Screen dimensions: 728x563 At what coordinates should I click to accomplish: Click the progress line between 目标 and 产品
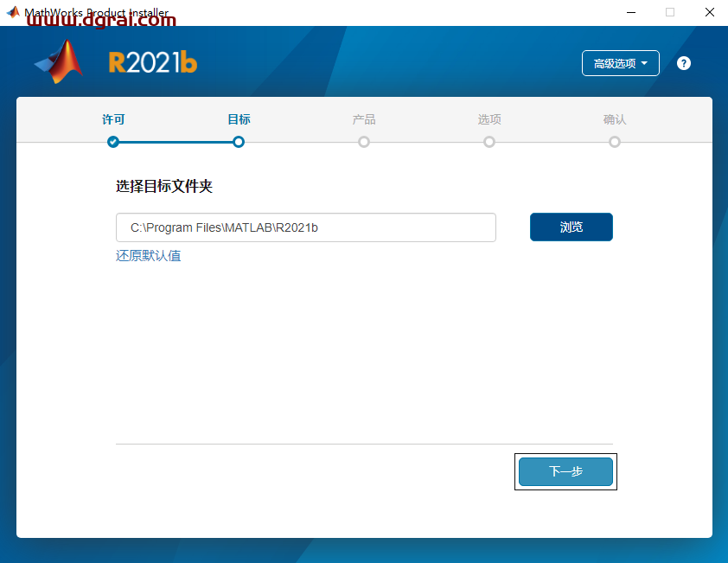click(301, 142)
